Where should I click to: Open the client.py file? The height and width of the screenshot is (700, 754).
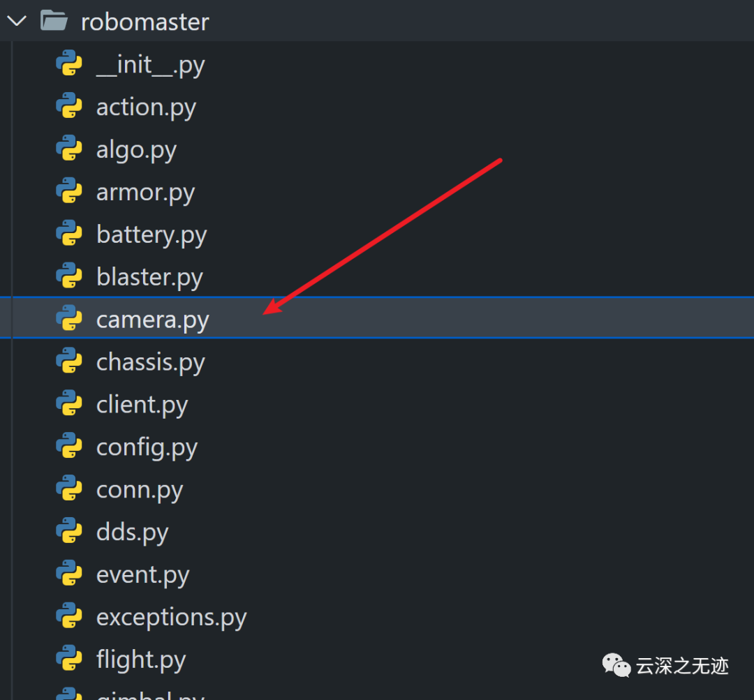click(142, 404)
